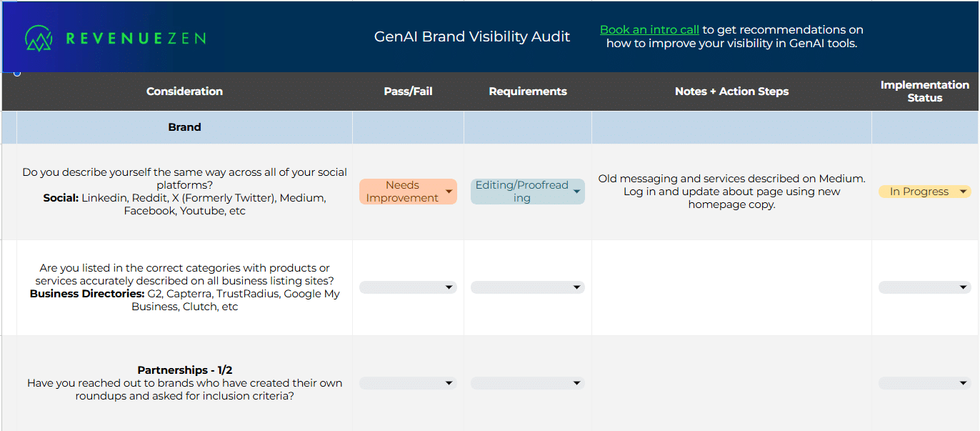This screenshot has height=431, width=980.
Task: Click the social platforms consideration question cell
Action: pyautogui.click(x=184, y=192)
